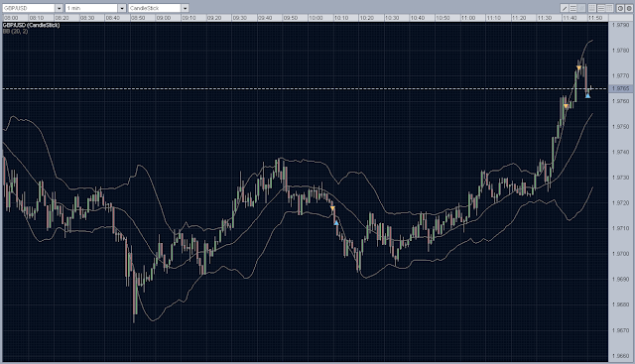The height and width of the screenshot is (364, 635).
Task: Click the 1.9765 current price marker
Action: pyautogui.click(x=620, y=88)
